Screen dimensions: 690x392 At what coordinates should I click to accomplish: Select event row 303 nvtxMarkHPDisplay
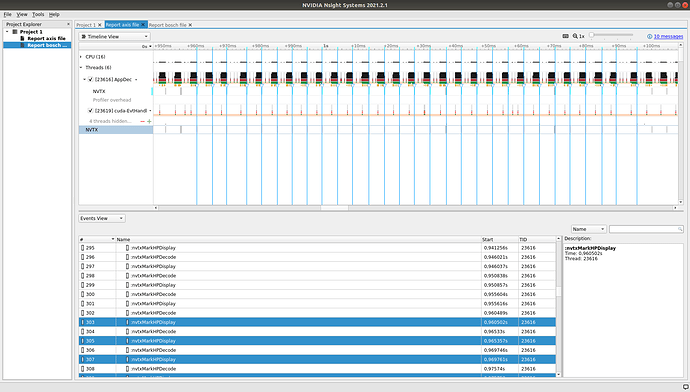tap(317, 322)
